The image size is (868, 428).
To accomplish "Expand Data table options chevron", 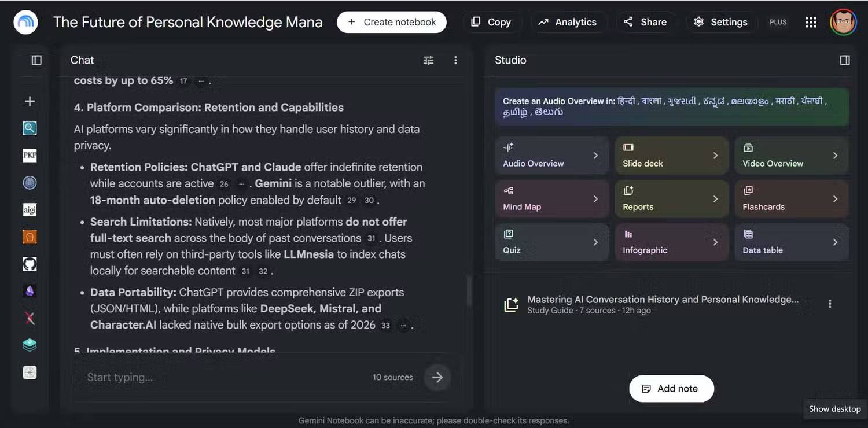I will tap(835, 242).
